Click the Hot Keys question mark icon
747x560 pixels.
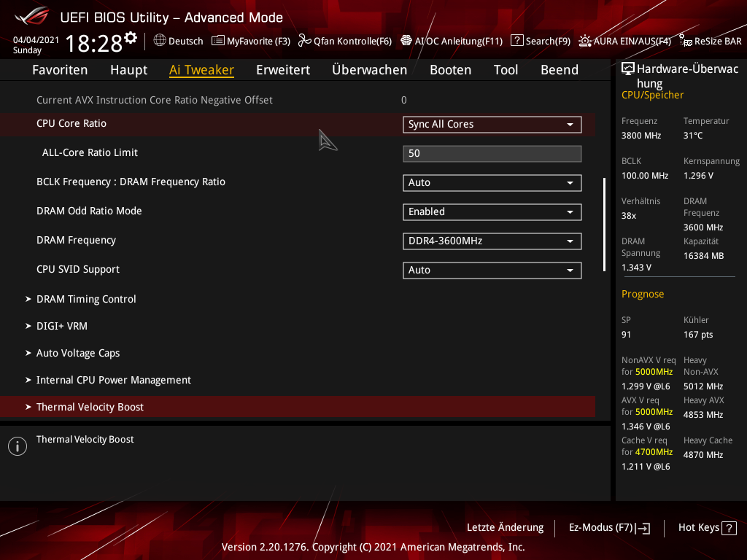(729, 528)
